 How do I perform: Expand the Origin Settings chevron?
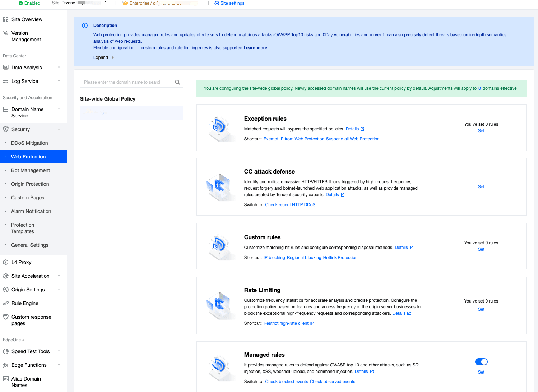coord(59,289)
